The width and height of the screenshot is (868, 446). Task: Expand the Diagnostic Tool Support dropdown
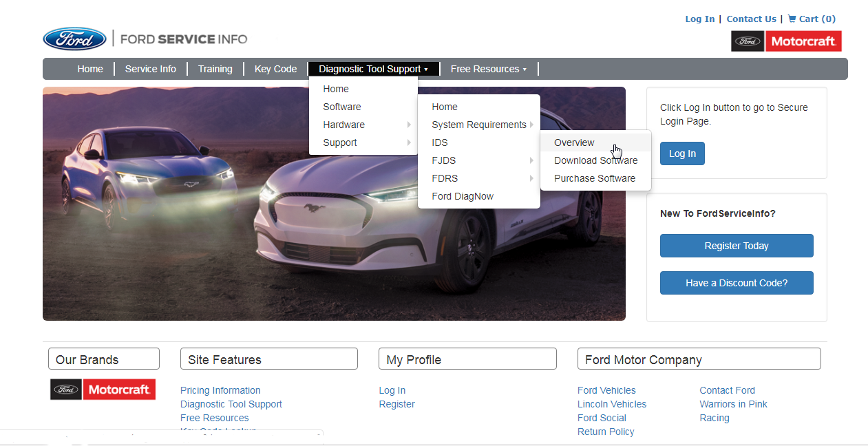click(x=373, y=69)
